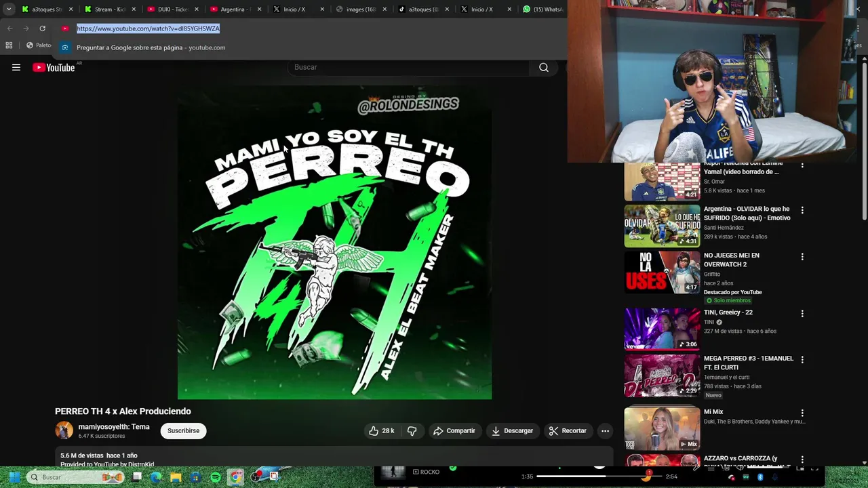The height and width of the screenshot is (488, 868).
Task: Open the YouTube guide hamburger menu
Action: pos(16,67)
